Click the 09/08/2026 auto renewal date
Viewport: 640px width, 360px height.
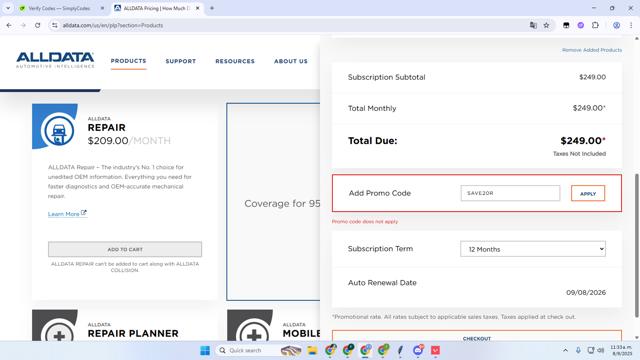point(586,292)
